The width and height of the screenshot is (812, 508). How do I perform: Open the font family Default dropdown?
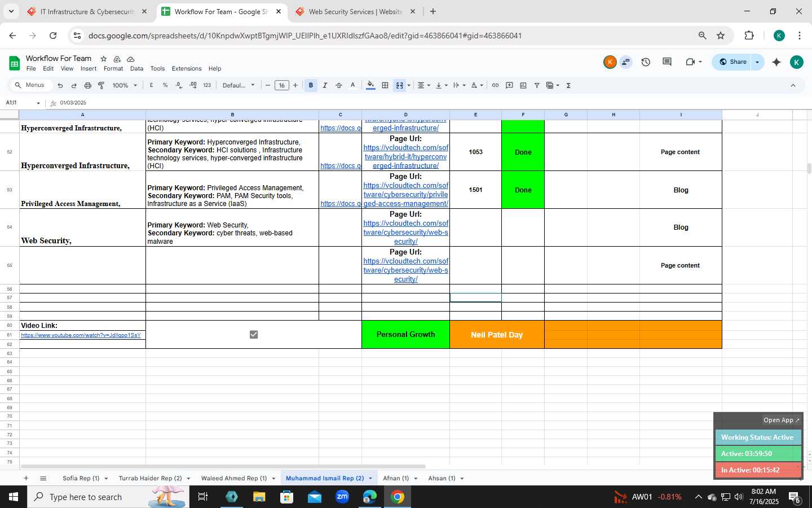(x=239, y=85)
